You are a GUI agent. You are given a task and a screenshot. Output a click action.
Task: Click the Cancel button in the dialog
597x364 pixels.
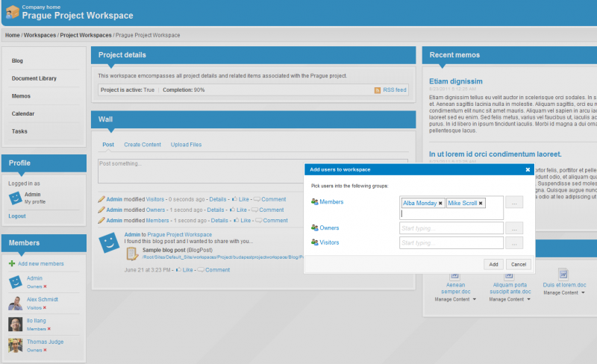(x=519, y=264)
